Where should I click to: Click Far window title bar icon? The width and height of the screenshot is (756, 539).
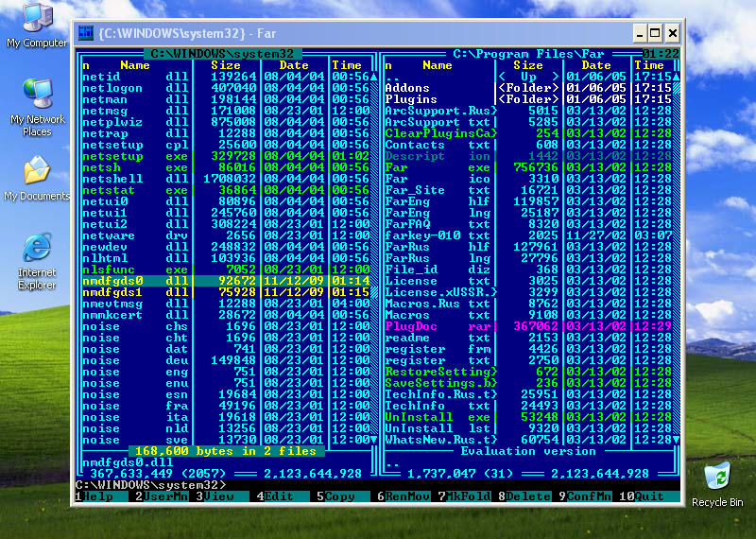pos(86,33)
